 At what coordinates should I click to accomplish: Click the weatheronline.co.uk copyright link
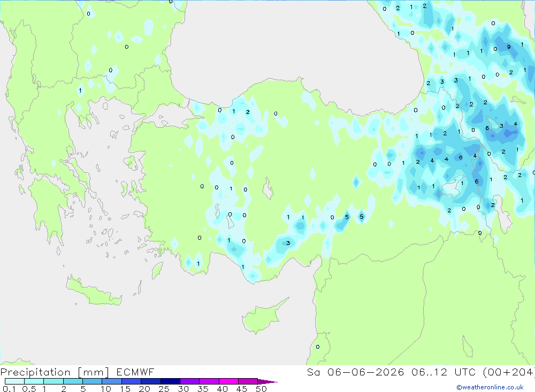pos(490,387)
